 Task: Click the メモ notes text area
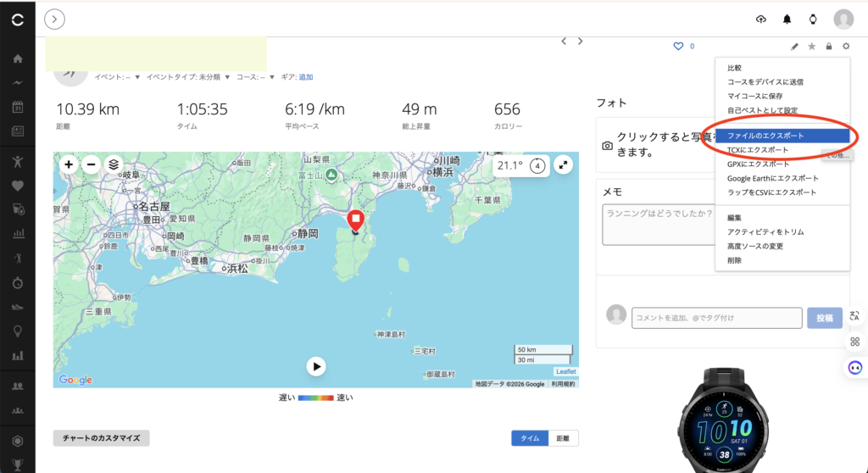point(659,225)
